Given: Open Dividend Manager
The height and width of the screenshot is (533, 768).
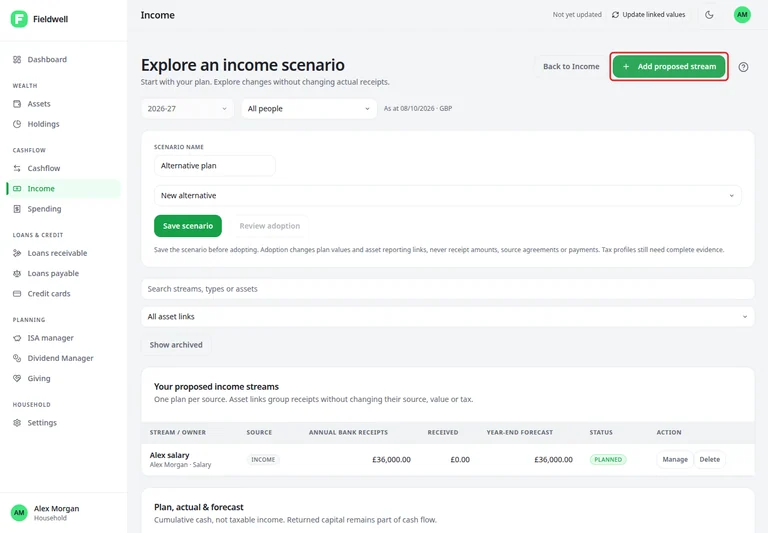Looking at the screenshot, I should pos(64,358).
